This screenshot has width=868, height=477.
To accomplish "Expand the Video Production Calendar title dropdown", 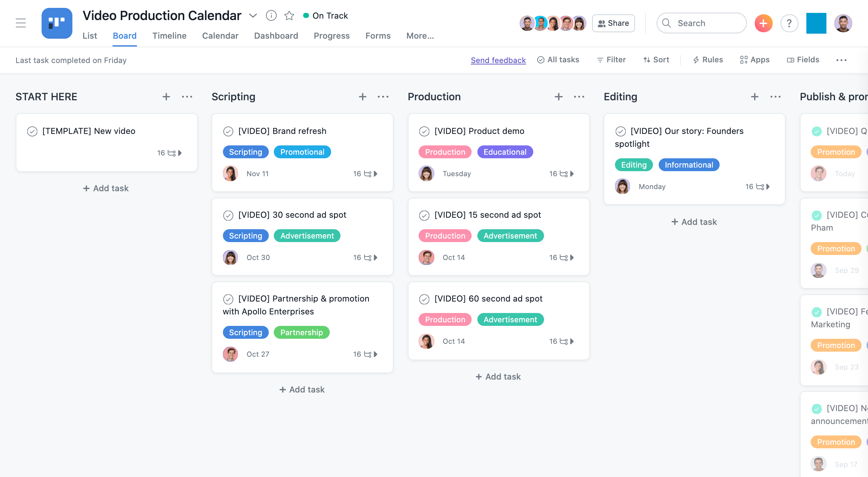I will click(253, 16).
